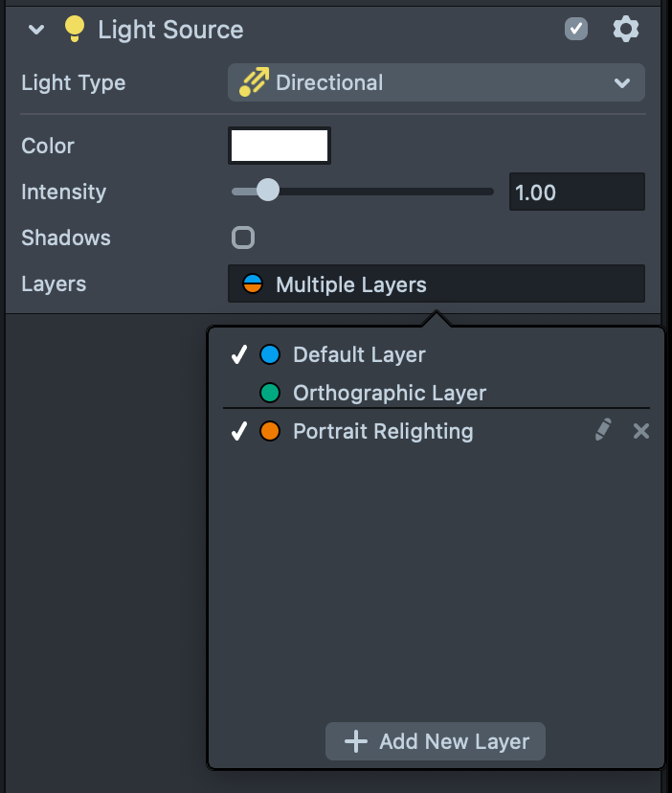Image resolution: width=672 pixels, height=793 pixels.
Task: Close the Multiple Layers dropdown
Action: click(x=436, y=284)
